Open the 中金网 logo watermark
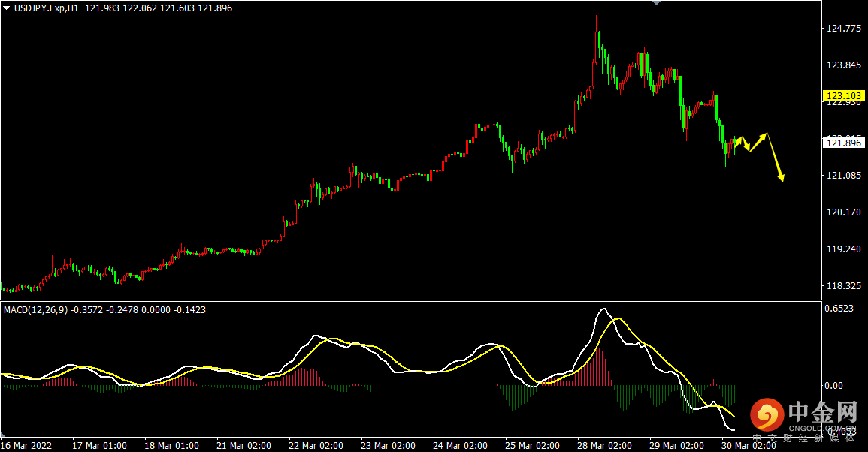 click(805, 417)
